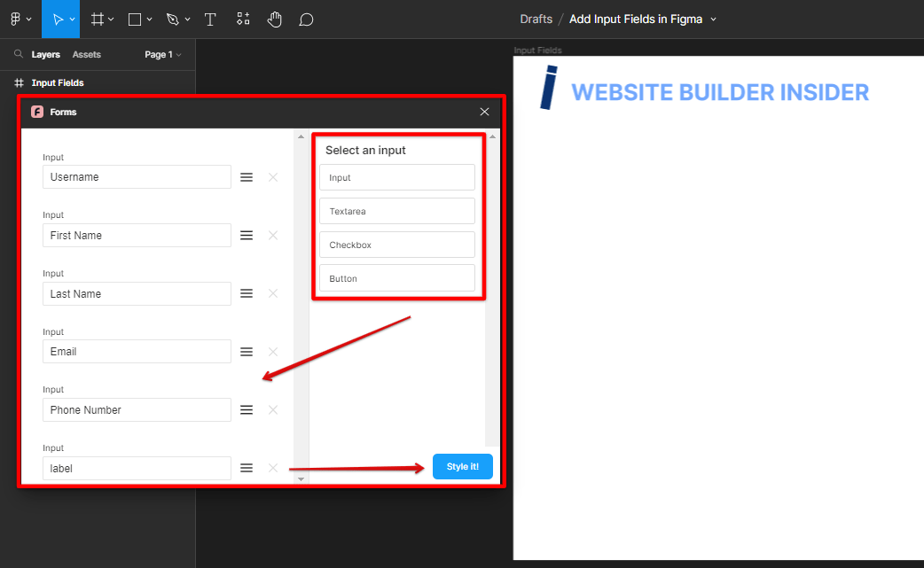Select the Hand tool for panning
Screen dimensions: 924x568
274,19
